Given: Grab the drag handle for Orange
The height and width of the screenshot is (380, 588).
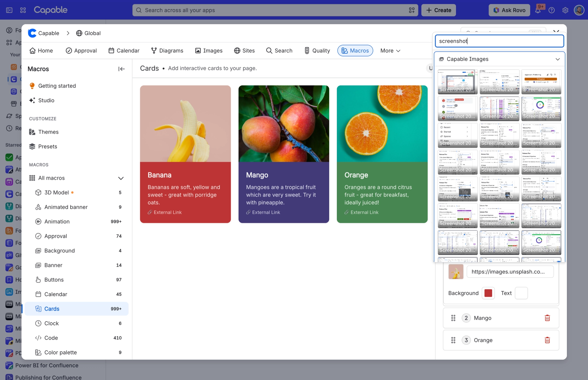Looking at the screenshot, I should [x=453, y=340].
